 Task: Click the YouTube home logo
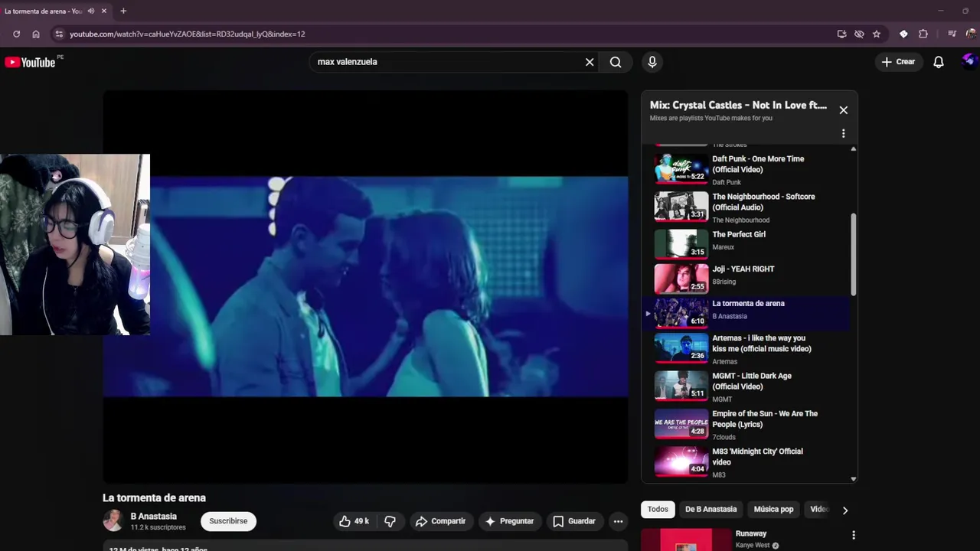(x=31, y=62)
